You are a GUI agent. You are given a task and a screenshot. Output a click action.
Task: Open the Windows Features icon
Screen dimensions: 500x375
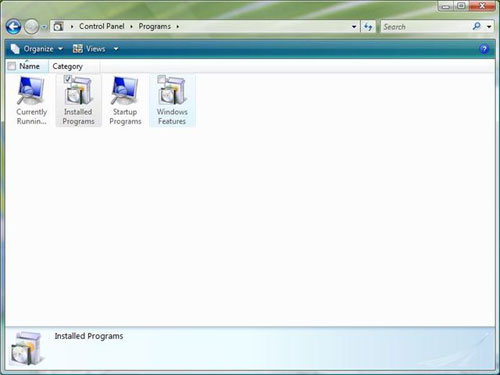[x=172, y=100]
